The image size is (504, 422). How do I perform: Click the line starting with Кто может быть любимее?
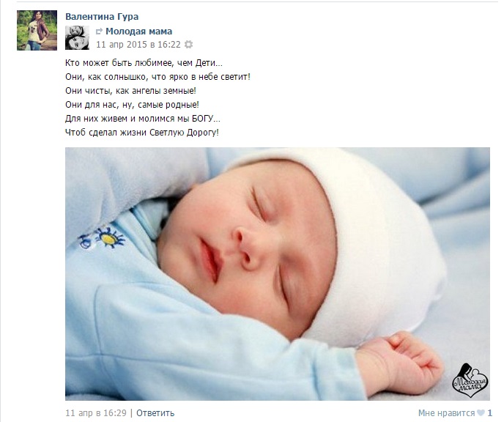[144, 63]
